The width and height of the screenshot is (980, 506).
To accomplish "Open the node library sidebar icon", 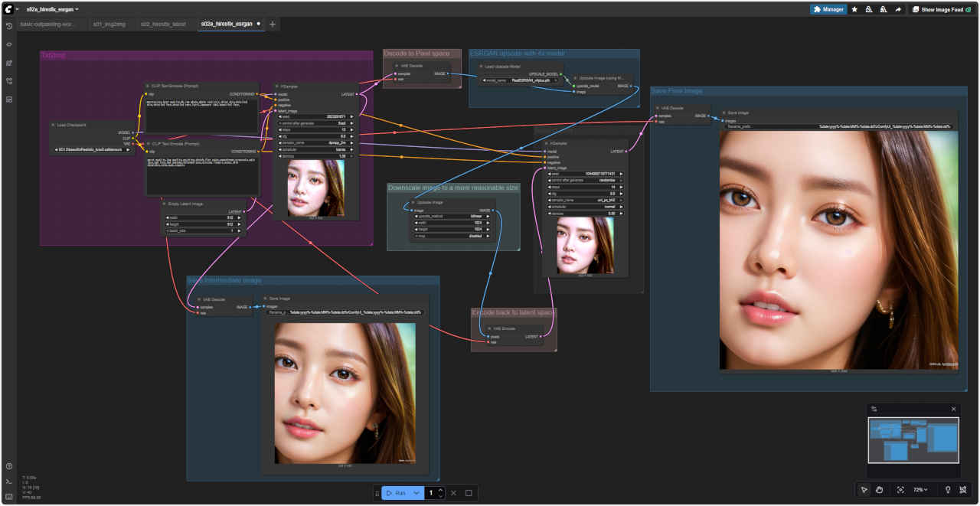I will pyautogui.click(x=9, y=44).
